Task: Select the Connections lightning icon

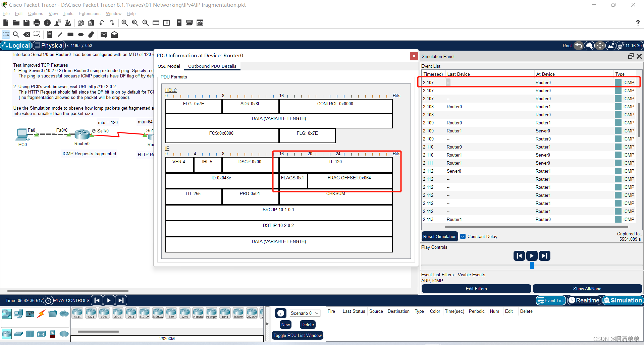Action: (41, 314)
